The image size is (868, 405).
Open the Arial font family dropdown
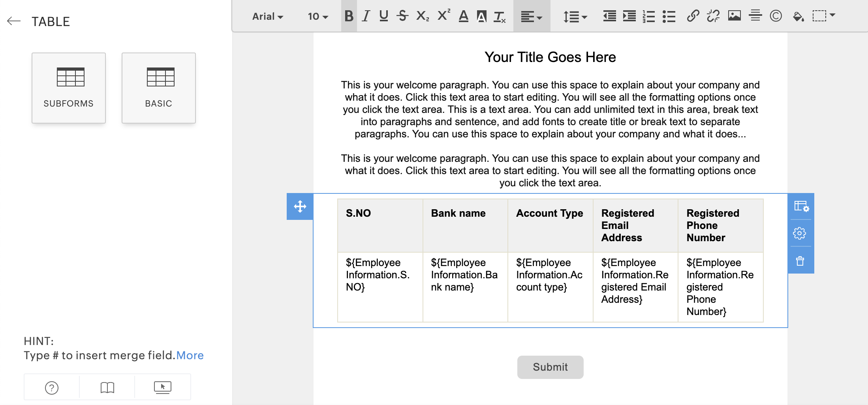[268, 17]
